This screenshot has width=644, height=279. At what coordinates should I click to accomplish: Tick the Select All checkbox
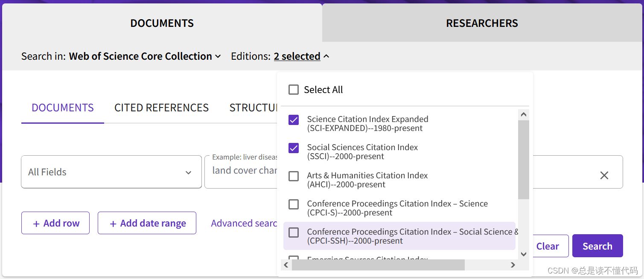(294, 90)
